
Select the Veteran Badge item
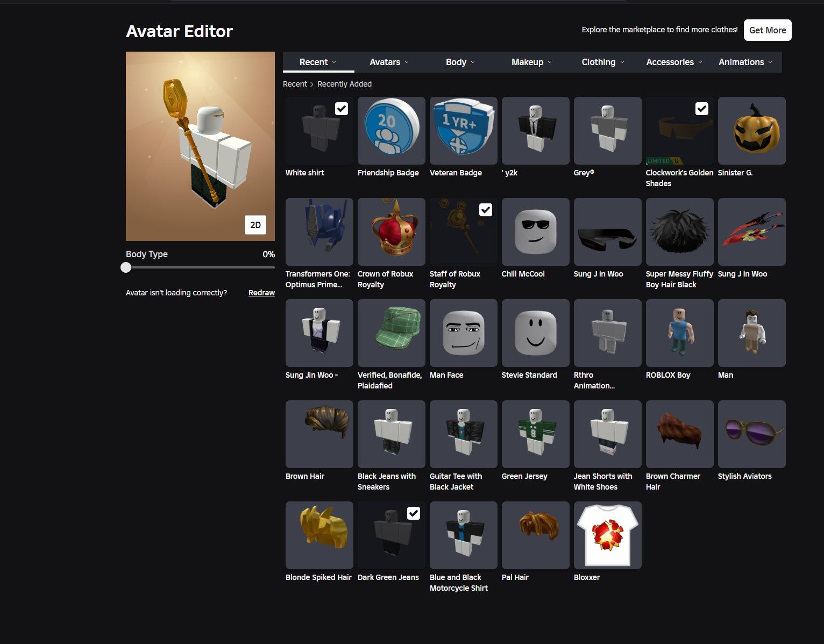click(x=463, y=131)
